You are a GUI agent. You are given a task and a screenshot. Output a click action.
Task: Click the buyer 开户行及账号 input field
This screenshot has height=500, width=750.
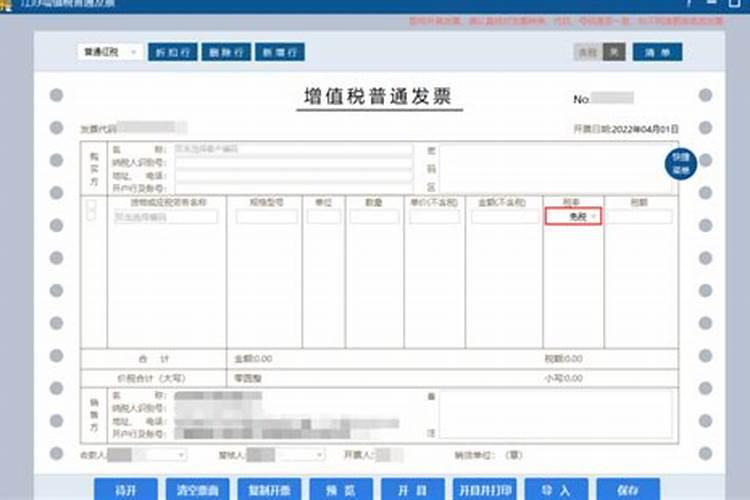pos(293,188)
